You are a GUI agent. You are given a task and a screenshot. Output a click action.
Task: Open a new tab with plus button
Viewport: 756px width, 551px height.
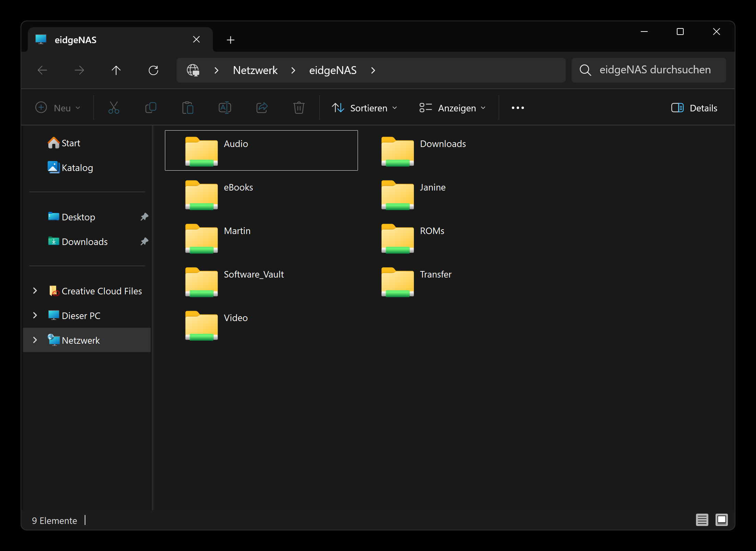[230, 40]
